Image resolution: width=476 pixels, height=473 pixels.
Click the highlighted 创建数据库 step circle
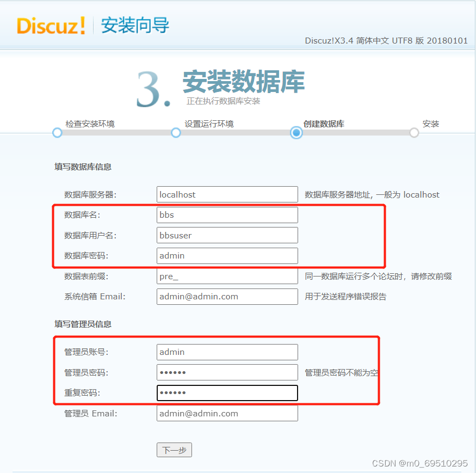click(295, 132)
